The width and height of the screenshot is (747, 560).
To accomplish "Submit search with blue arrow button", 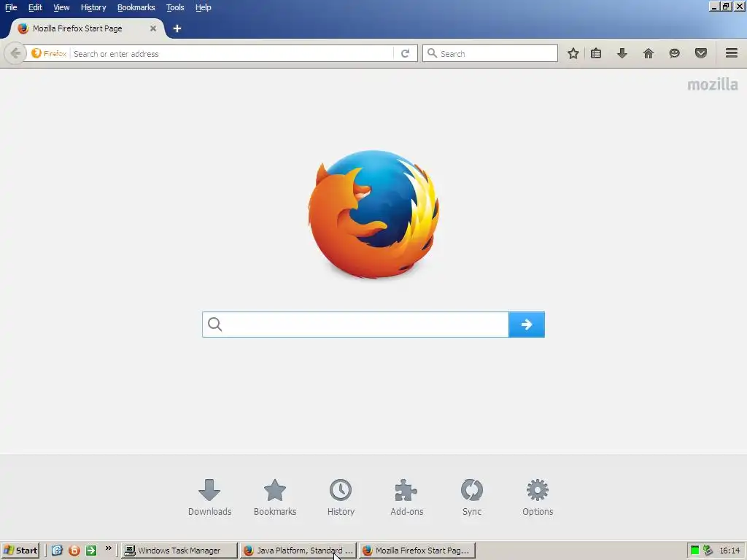I will [527, 324].
